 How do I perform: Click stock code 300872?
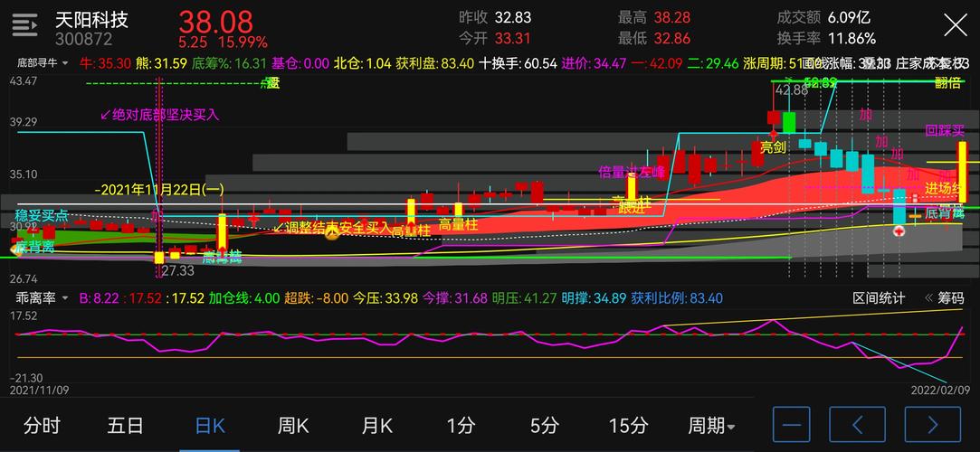84,40
